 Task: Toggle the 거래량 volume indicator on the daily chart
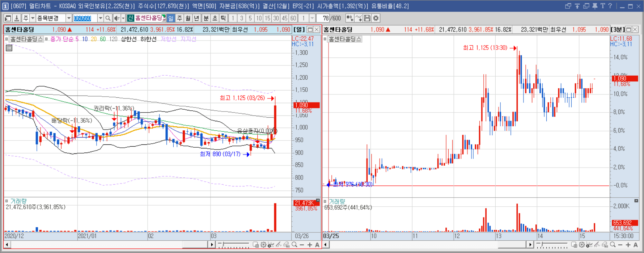point(18,201)
